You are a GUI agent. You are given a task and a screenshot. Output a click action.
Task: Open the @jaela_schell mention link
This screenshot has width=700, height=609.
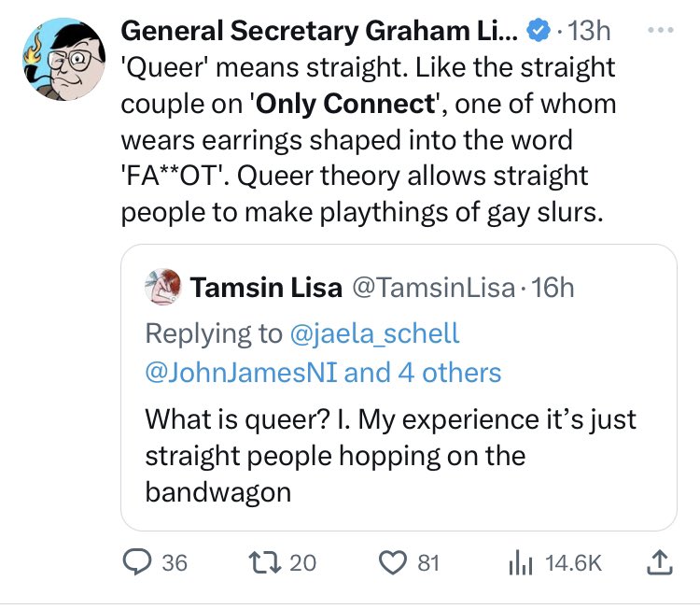(x=374, y=333)
